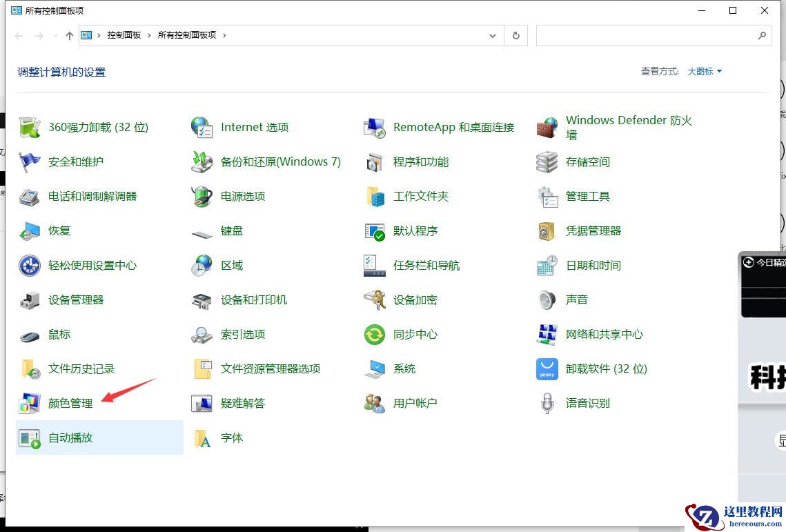Open the 文件历史记录 icon

click(x=30, y=369)
